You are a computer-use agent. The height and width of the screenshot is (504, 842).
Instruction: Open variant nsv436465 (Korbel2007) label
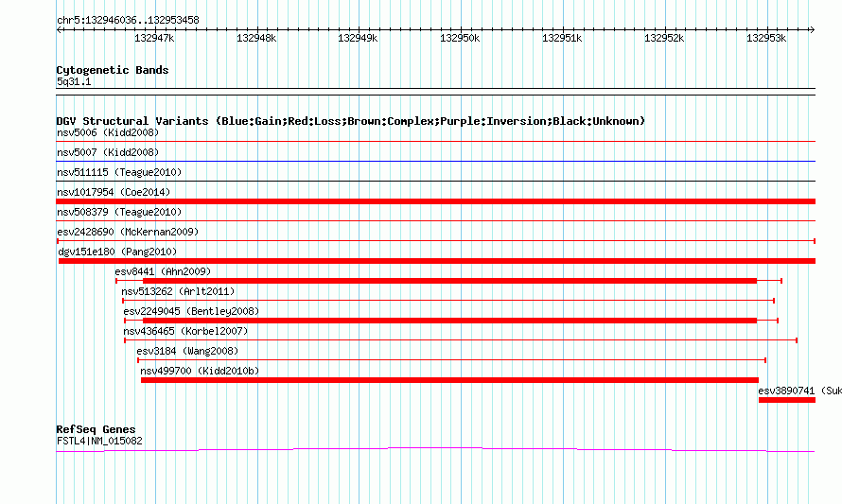185,331
